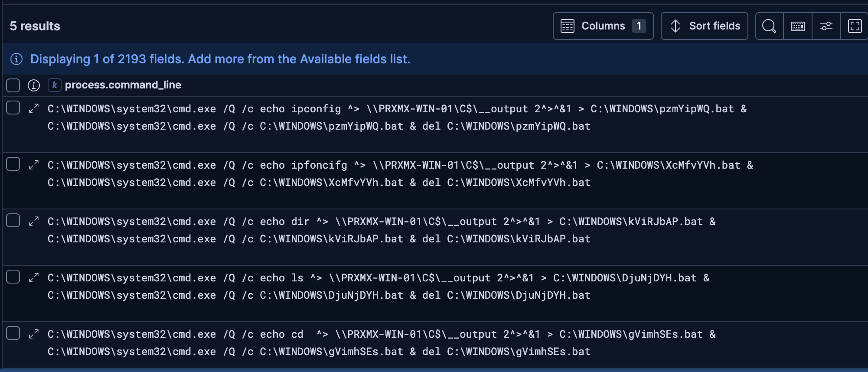The height and width of the screenshot is (372, 868).
Task: Select the row with echo dir
Action: coord(13,220)
